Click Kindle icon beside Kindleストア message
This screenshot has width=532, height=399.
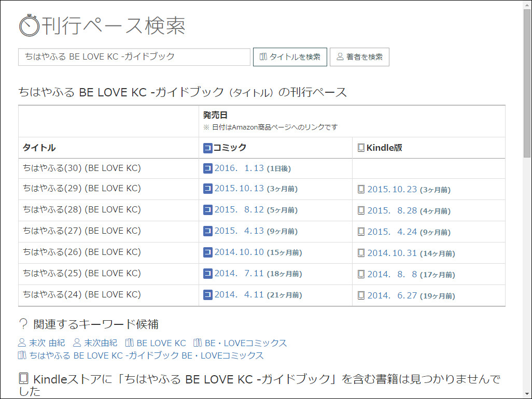pyautogui.click(x=23, y=379)
